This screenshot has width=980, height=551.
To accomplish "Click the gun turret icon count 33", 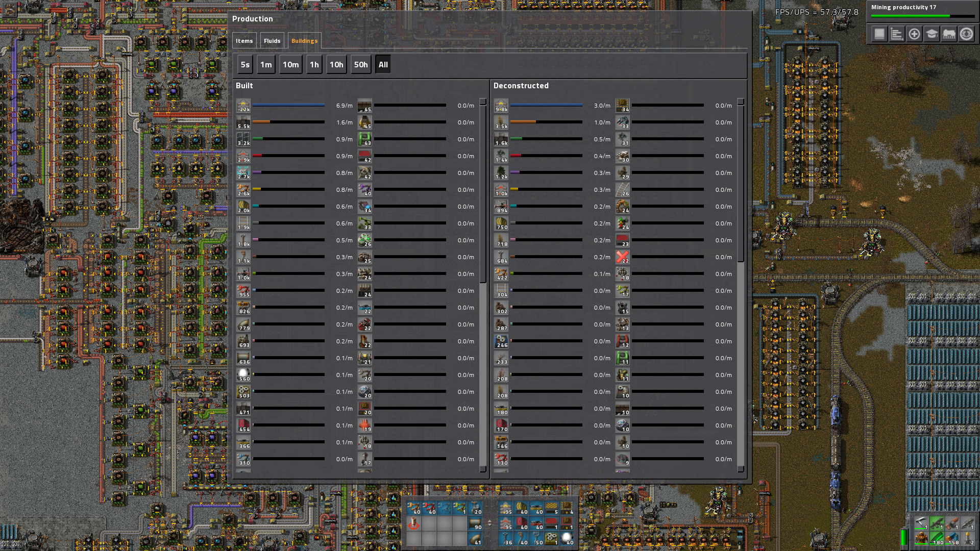I will click(623, 122).
